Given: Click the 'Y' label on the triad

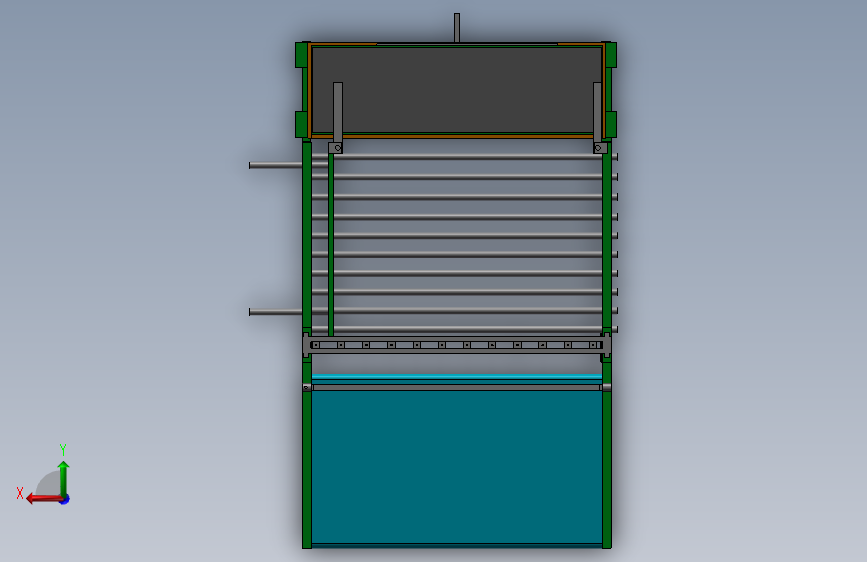Looking at the screenshot, I should 63,449.
